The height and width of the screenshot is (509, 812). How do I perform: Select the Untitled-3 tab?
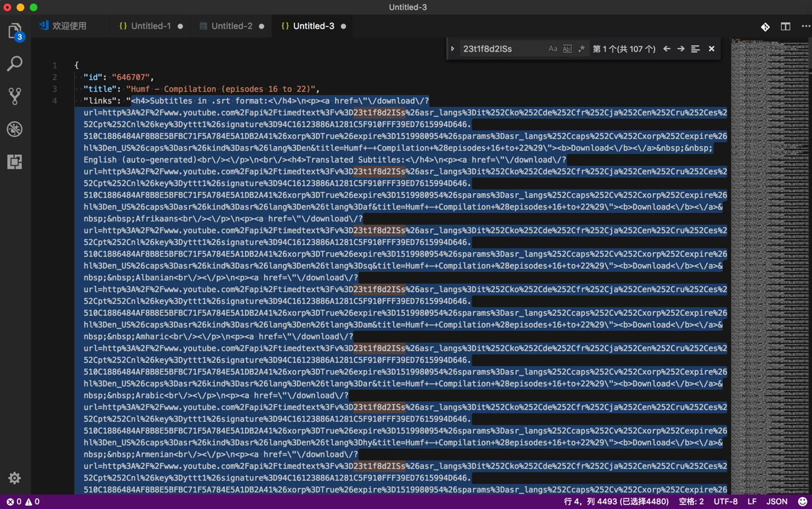click(x=313, y=26)
